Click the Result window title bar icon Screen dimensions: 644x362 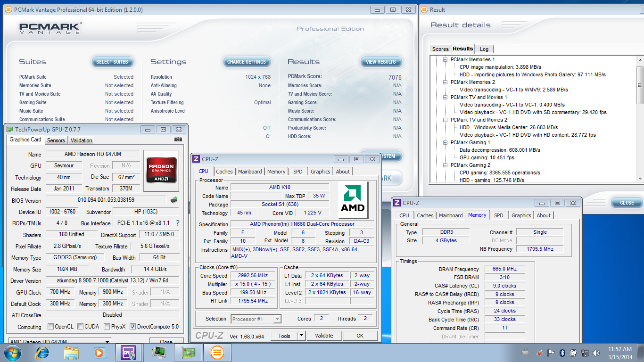[x=424, y=9]
